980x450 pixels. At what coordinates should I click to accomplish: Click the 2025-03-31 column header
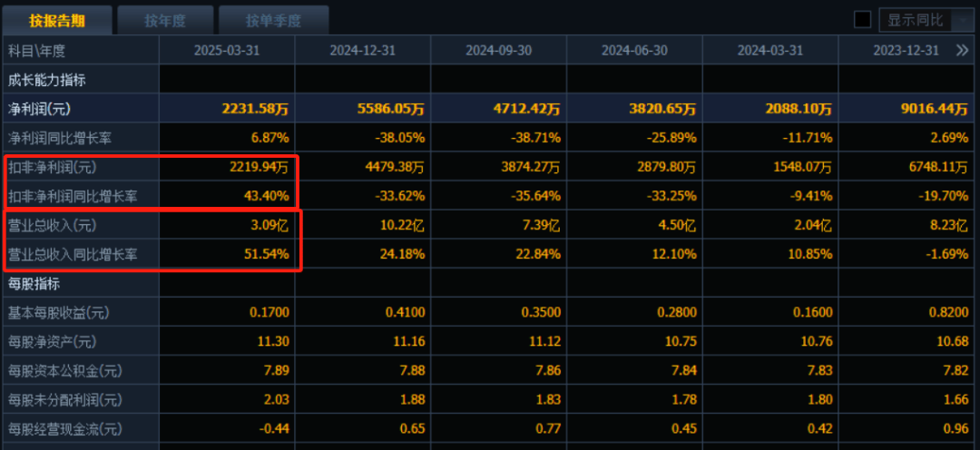point(227,51)
